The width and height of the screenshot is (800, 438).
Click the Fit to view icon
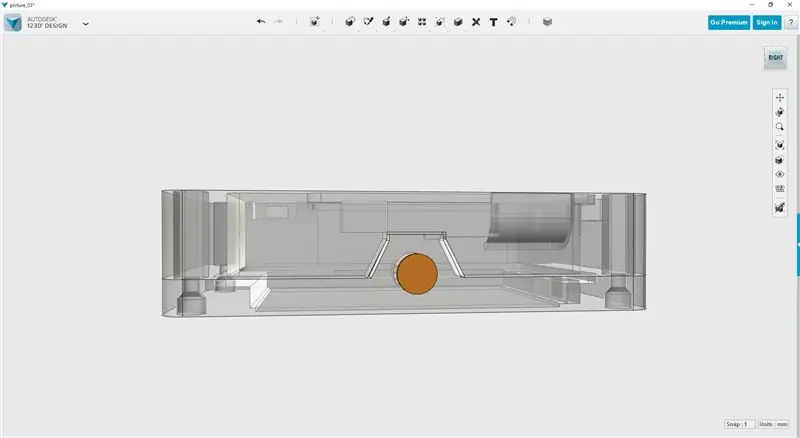click(780, 145)
